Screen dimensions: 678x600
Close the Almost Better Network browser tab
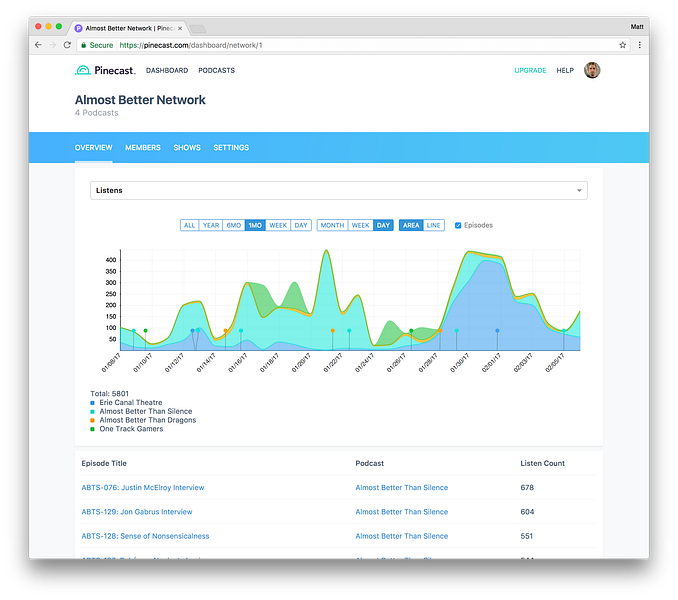[x=180, y=29]
